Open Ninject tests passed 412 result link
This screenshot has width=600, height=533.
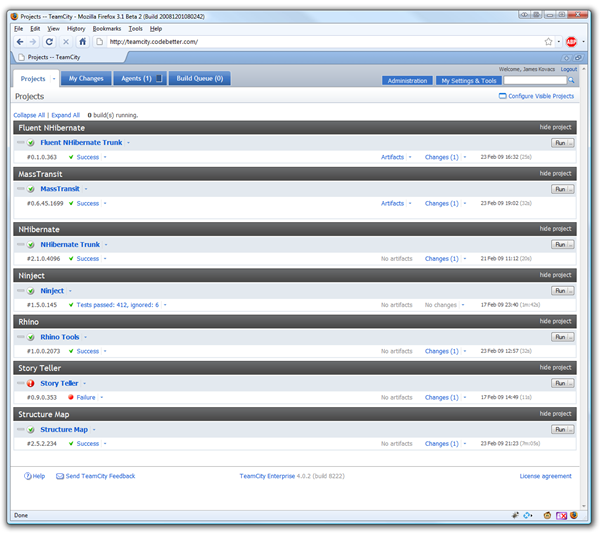pos(117,305)
